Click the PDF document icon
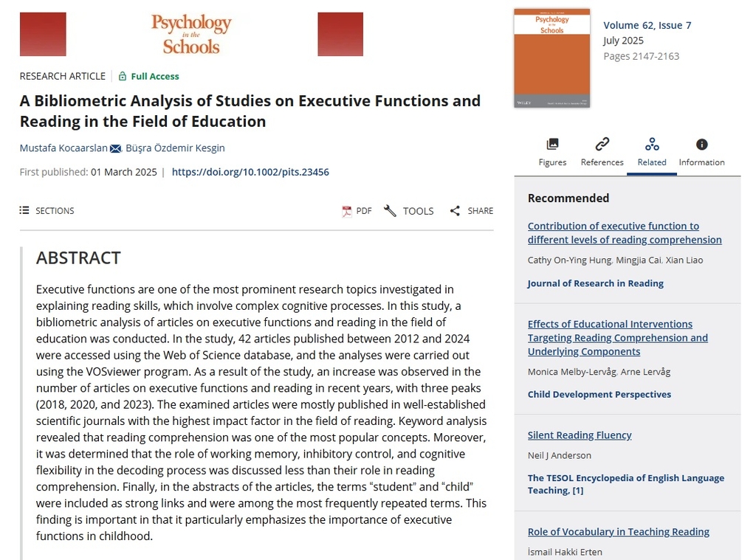Screen dimensions: 756x560 [347, 211]
